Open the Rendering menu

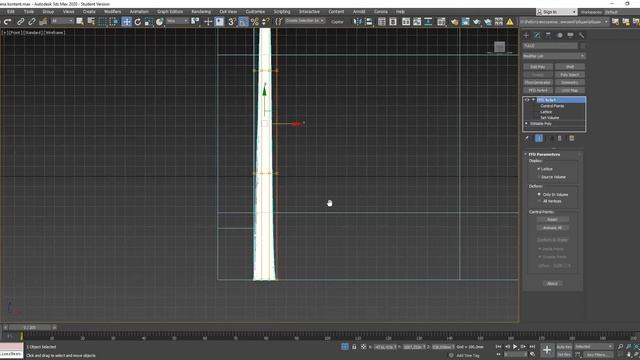pyautogui.click(x=201, y=11)
